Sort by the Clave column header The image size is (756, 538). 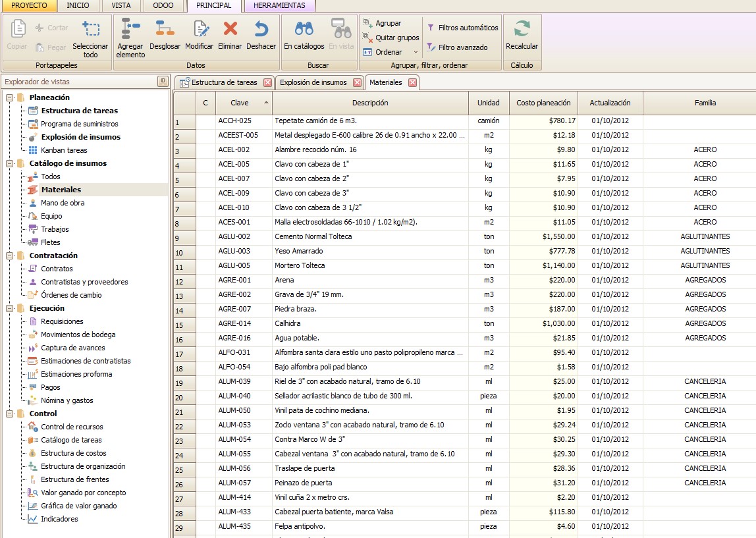pyautogui.click(x=244, y=103)
